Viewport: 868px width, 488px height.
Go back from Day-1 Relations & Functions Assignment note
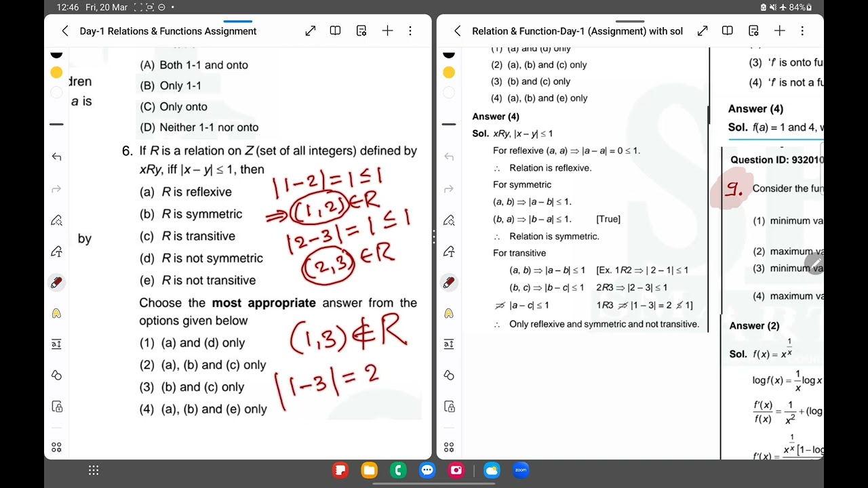tap(65, 31)
